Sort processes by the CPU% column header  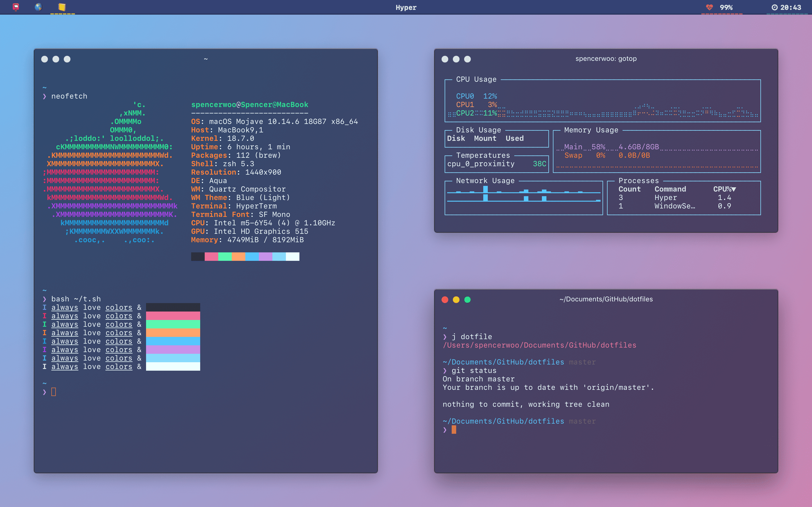724,189
